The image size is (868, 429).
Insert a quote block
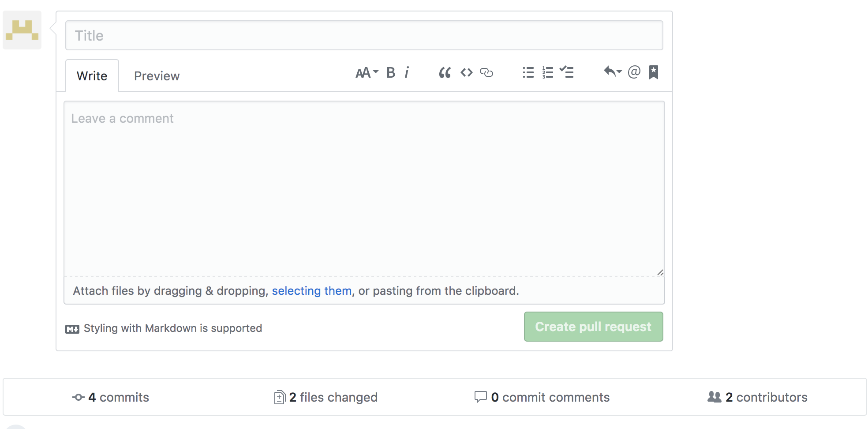445,72
